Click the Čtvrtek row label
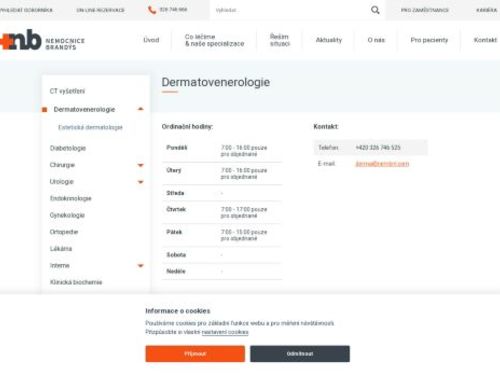This screenshot has height=375, width=500. tap(176, 209)
